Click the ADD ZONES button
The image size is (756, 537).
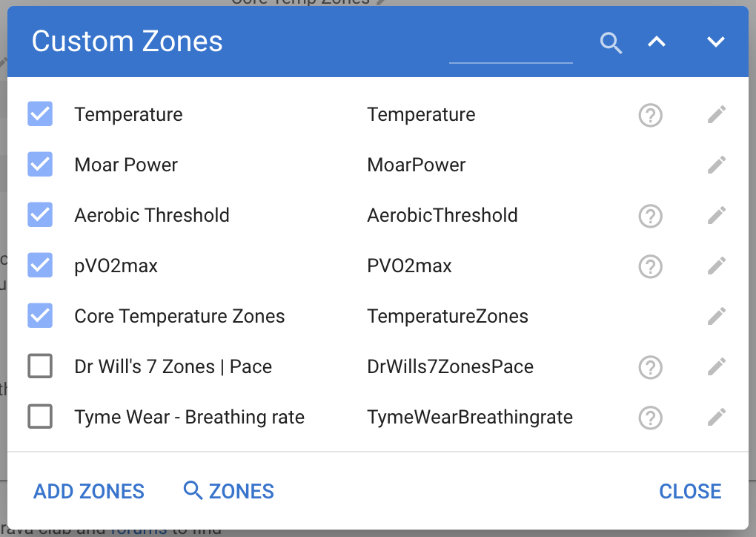click(89, 491)
